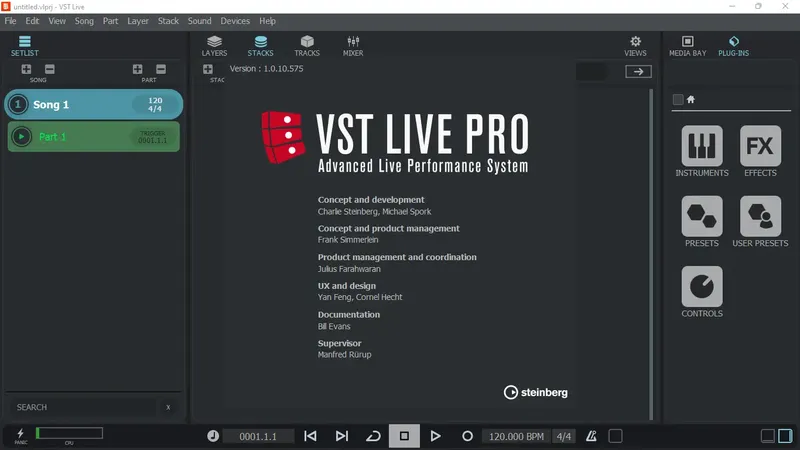800x450 pixels.
Task: Click the right arrow button
Action: [x=638, y=71]
